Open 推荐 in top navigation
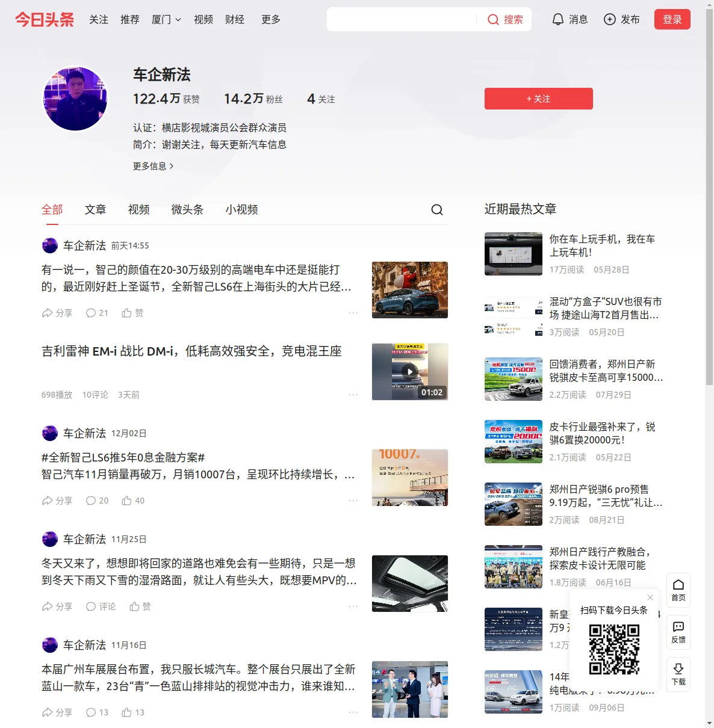This screenshot has height=728, width=714. coord(130,19)
